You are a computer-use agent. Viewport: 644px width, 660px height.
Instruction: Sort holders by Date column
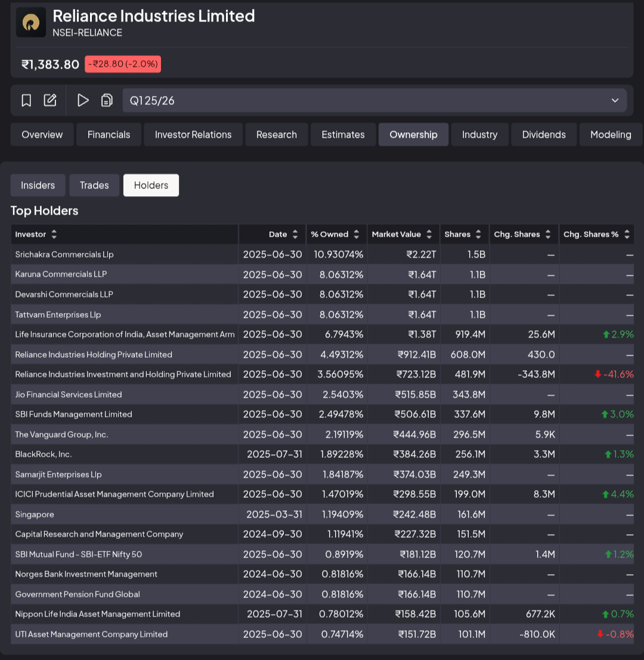tap(295, 234)
